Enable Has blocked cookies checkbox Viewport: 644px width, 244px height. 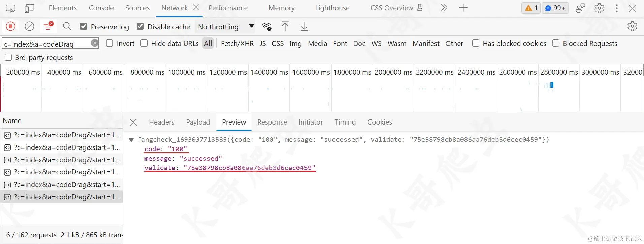click(476, 43)
